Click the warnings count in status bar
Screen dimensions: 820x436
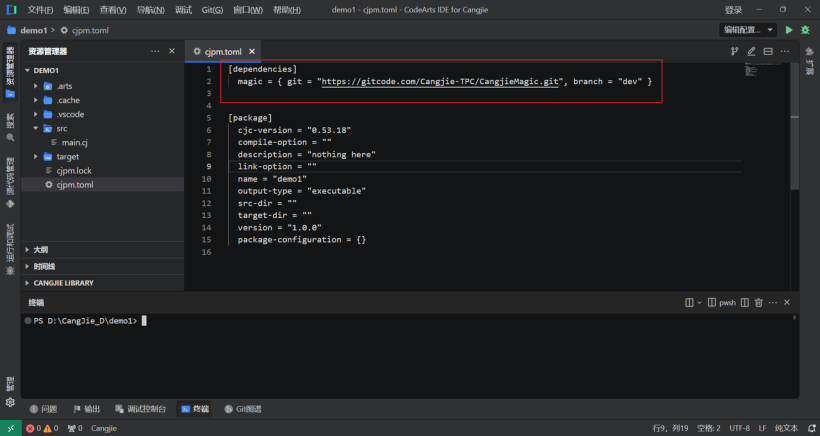pyautogui.click(x=51, y=428)
